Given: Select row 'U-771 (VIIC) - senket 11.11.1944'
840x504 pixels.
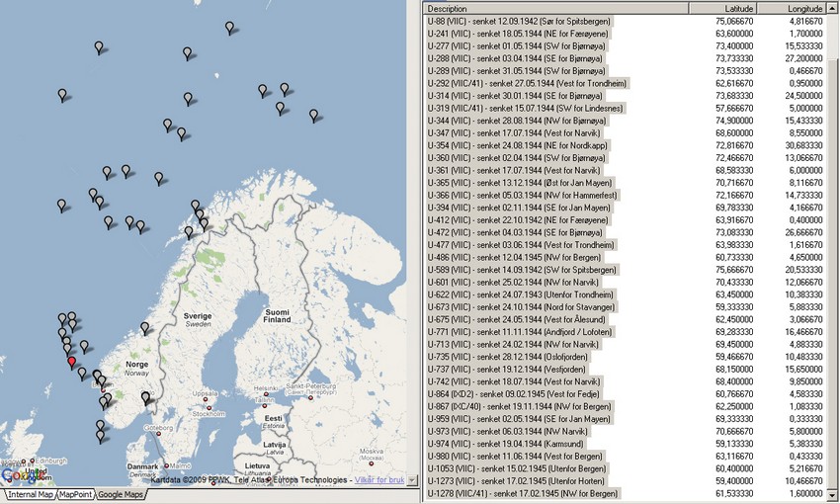Looking at the screenshot, I should tap(626, 331).
